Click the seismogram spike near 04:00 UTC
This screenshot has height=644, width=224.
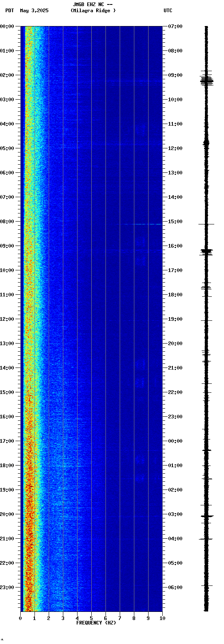[206, 539]
